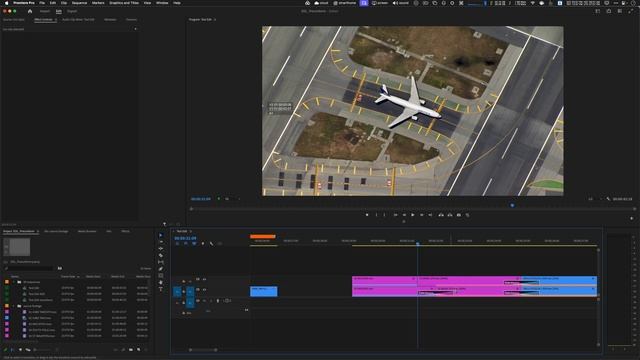Select the Hand tool
Viewport: 640px width, 360px height.
point(160,282)
